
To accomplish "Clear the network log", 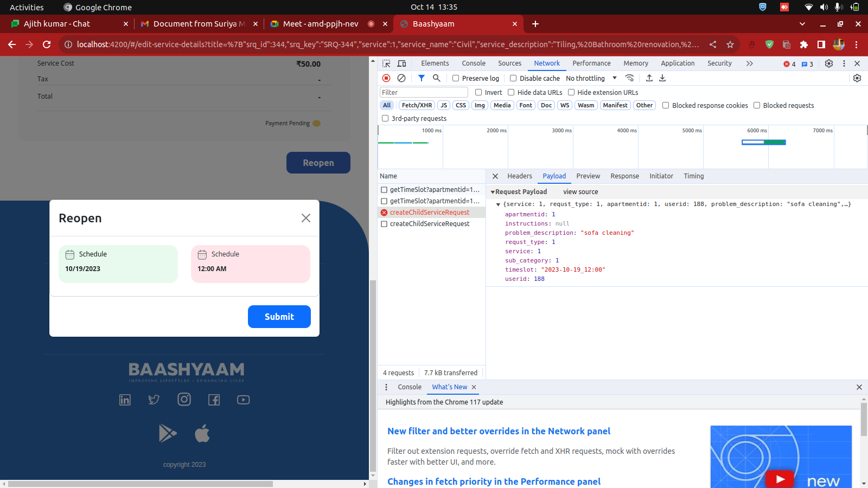I will tap(401, 78).
